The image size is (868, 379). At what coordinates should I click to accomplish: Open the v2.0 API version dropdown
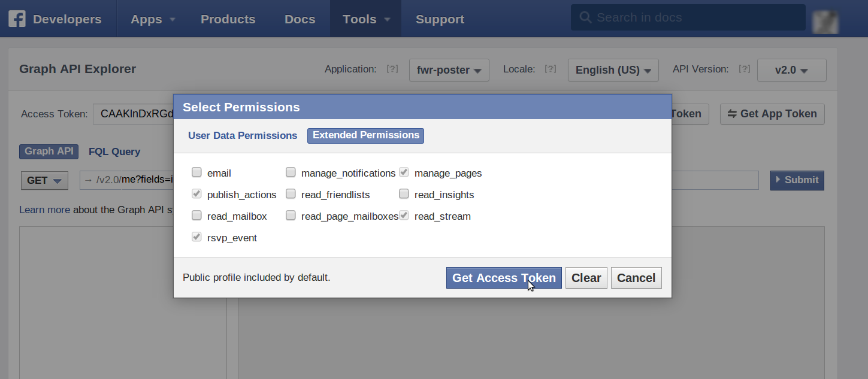[792, 70]
